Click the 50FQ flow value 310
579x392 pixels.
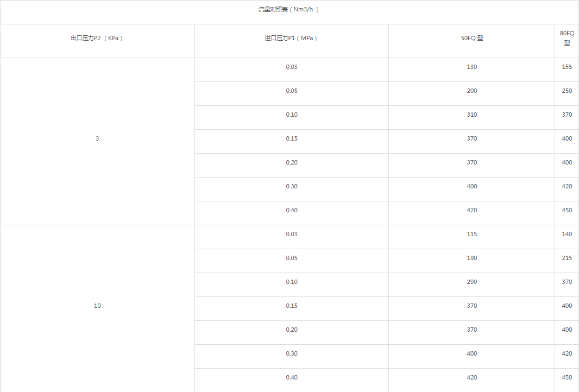click(471, 115)
